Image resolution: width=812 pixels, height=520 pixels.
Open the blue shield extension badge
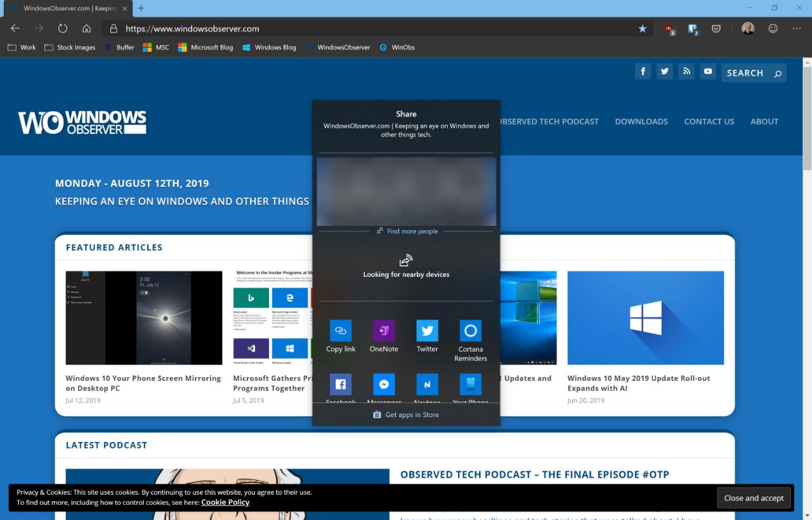693,29
